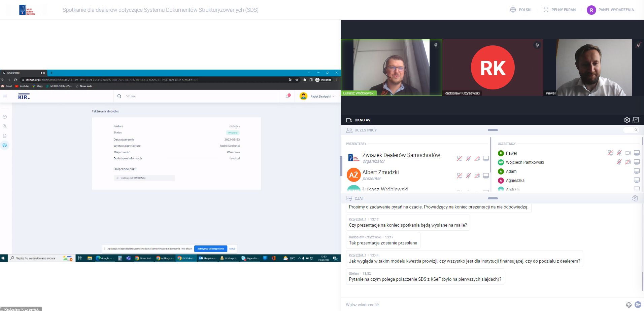This screenshot has height=311, width=644.
Task: Toggle Albert Żmudzki's microphone
Action: (468, 176)
